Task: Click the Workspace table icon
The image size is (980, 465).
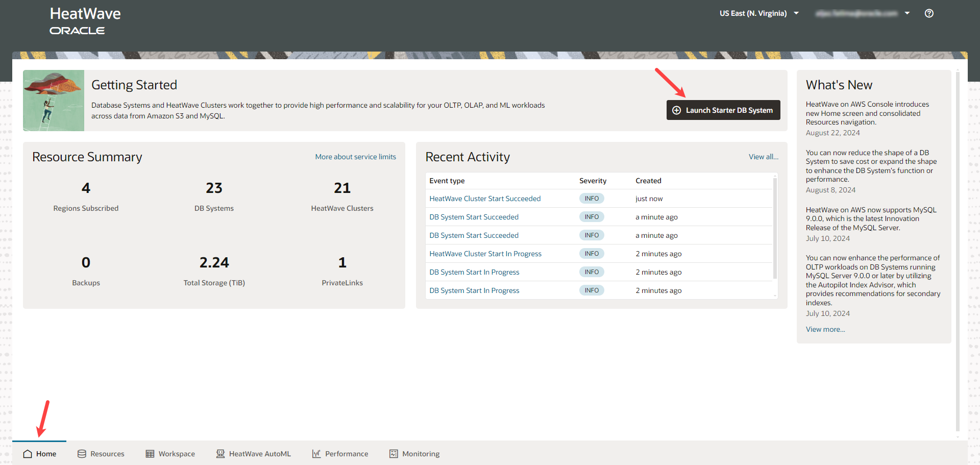Action: pyautogui.click(x=150, y=454)
